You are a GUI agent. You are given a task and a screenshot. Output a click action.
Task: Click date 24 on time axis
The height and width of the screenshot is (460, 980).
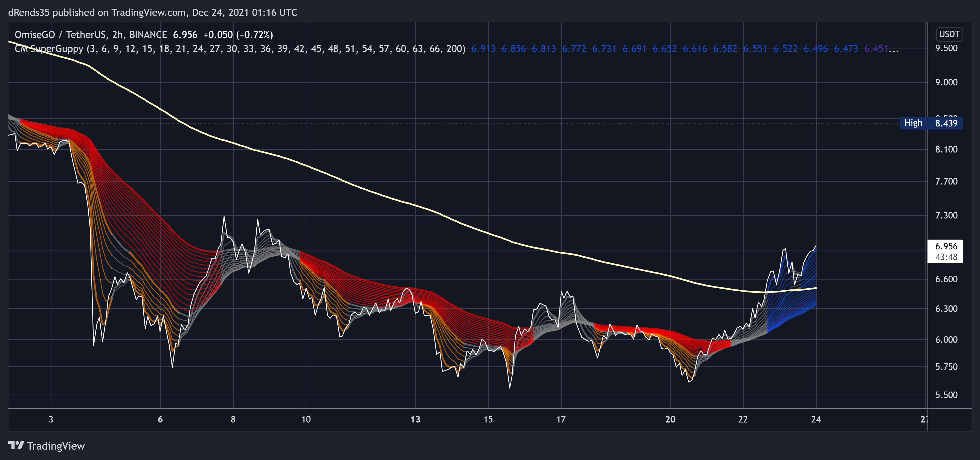pyautogui.click(x=816, y=419)
